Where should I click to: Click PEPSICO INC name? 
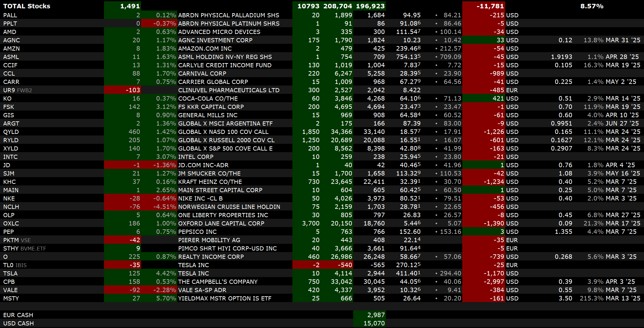(197, 232)
